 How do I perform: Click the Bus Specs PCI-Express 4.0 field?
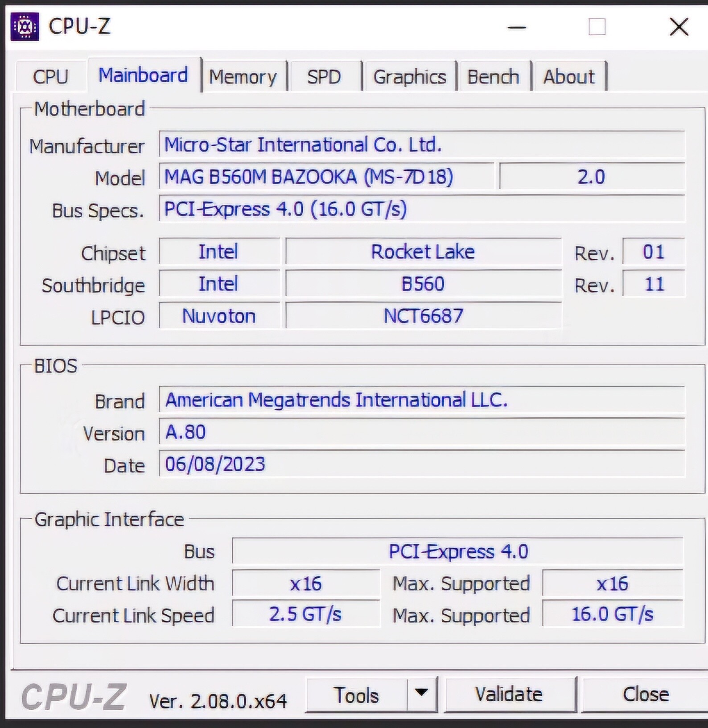click(x=422, y=209)
